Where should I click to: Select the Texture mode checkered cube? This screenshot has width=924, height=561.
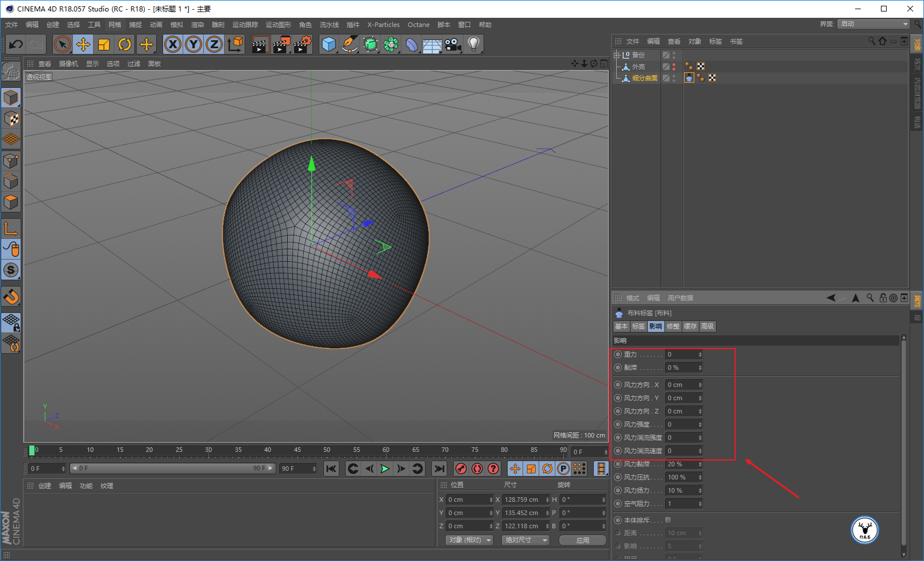11,119
